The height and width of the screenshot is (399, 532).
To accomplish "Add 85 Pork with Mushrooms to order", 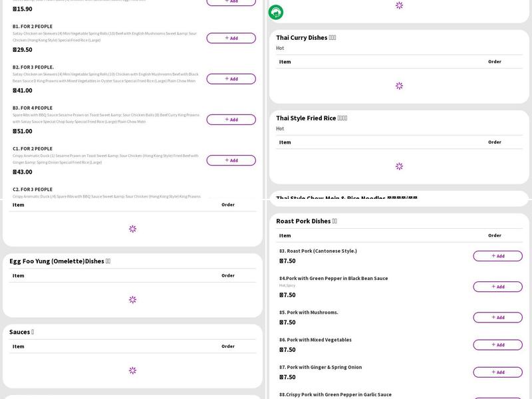I will point(497,317).
